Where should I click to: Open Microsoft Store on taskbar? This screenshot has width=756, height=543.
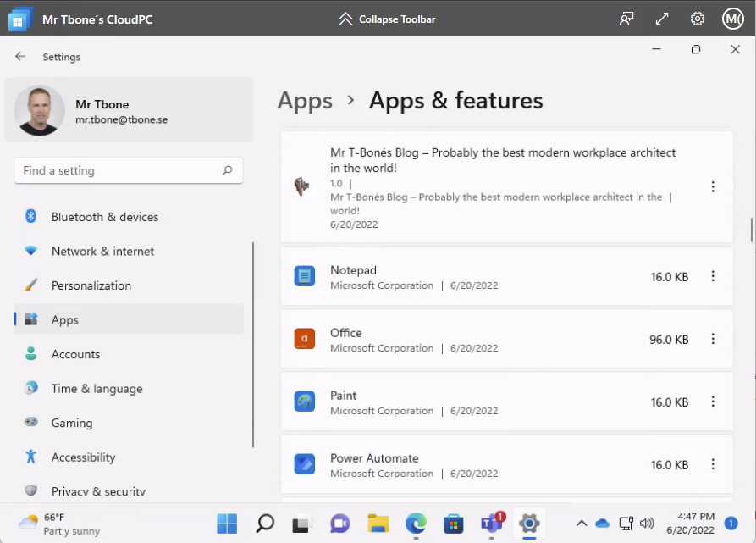pyautogui.click(x=453, y=524)
